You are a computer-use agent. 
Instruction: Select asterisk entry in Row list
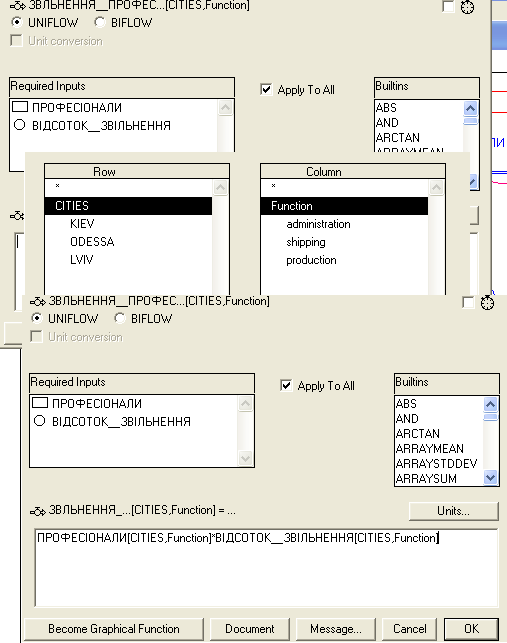click(x=57, y=186)
